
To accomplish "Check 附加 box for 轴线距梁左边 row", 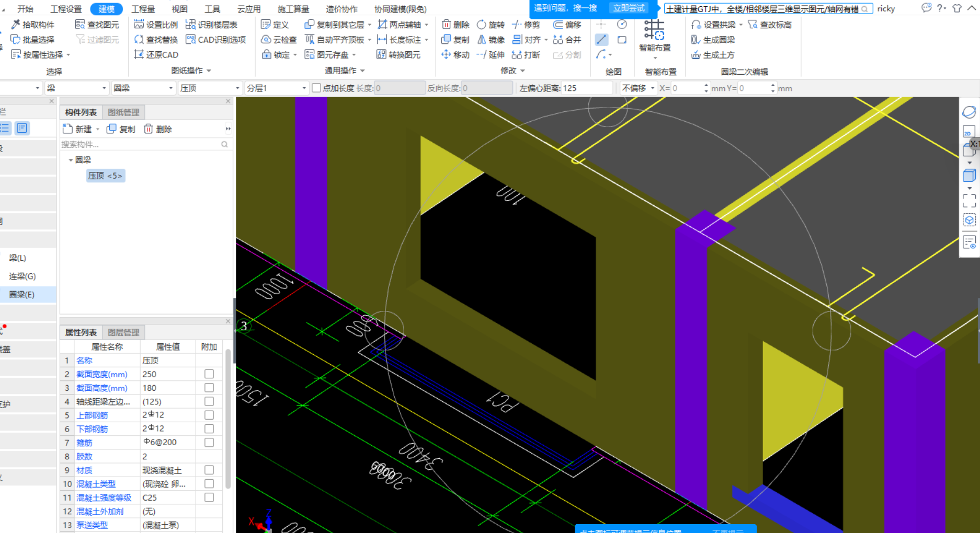I will point(209,401).
